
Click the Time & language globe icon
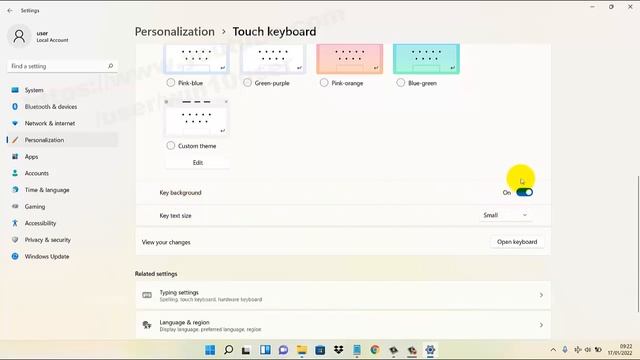(15, 190)
